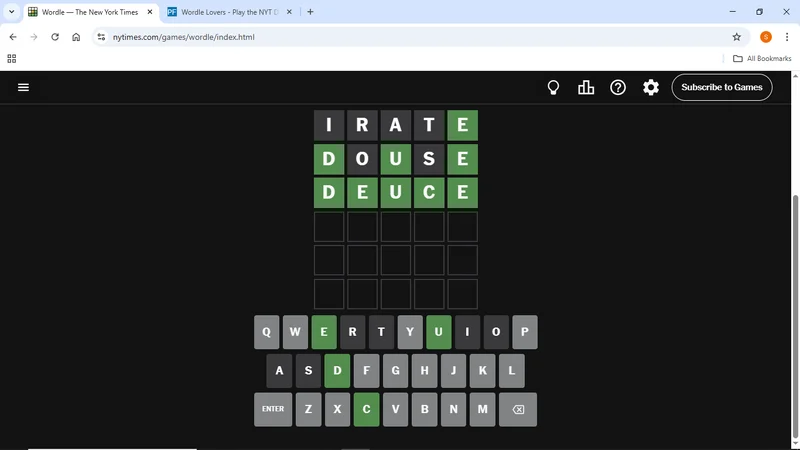The height and width of the screenshot is (450, 800).
Task: Tap the Q key
Action: tap(266, 332)
